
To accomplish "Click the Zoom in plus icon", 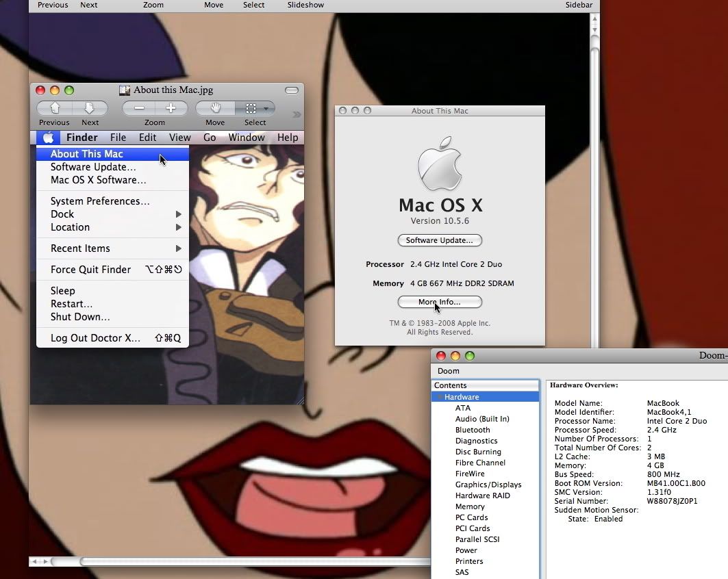I will pyautogui.click(x=171, y=108).
